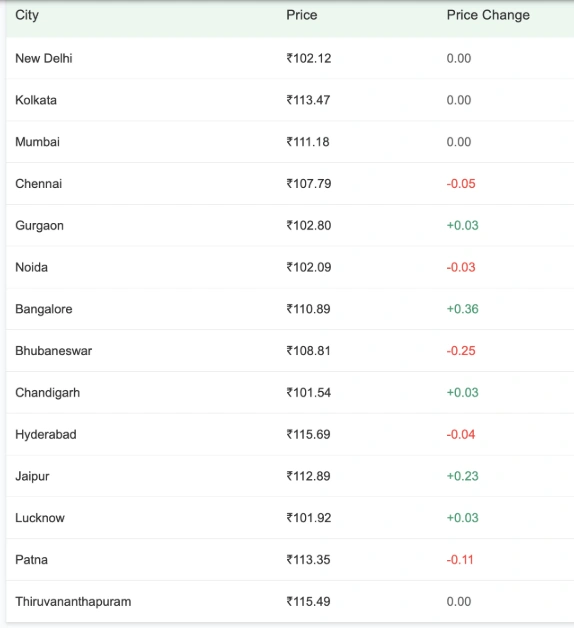Click the City column header

(27, 16)
